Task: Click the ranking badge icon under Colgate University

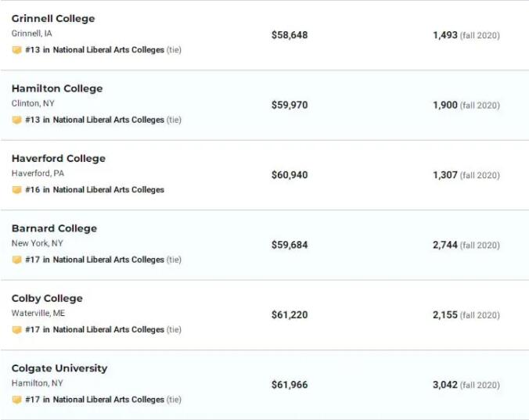Action: tap(16, 400)
